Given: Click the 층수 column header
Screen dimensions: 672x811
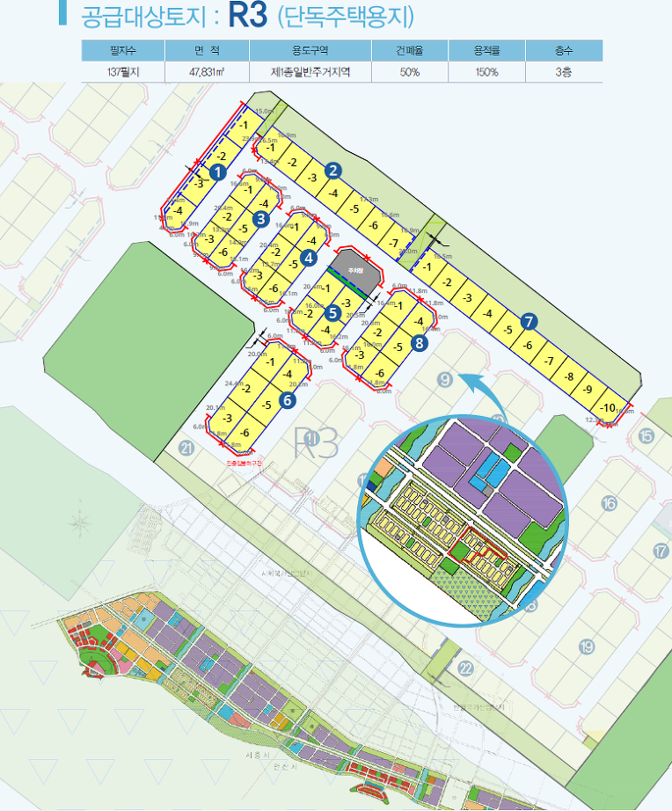Looking at the screenshot, I should coord(564,51).
